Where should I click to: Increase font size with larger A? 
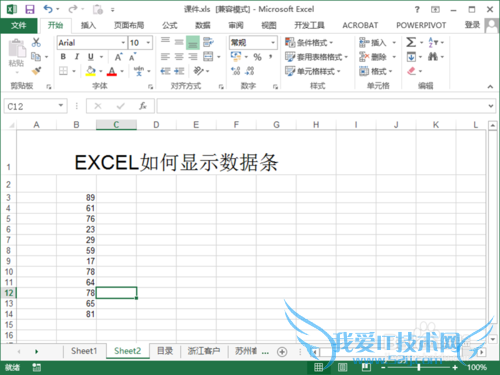coord(118,57)
